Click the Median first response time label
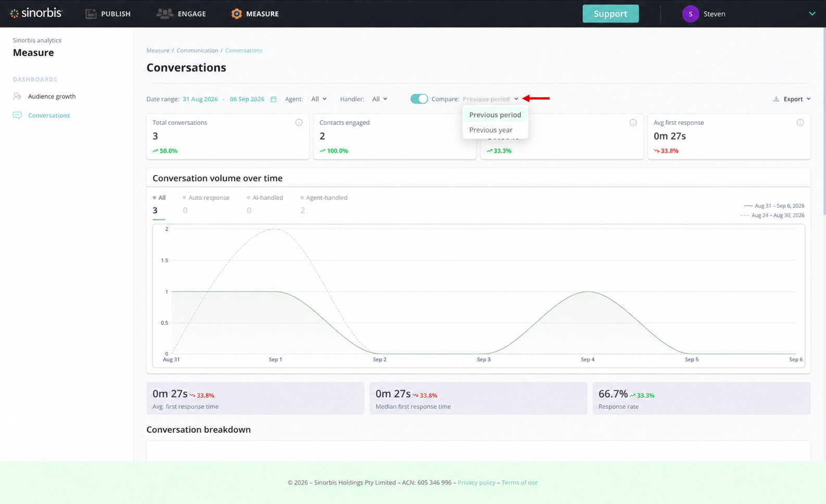Screen dimensions: 826x504 [413, 407]
